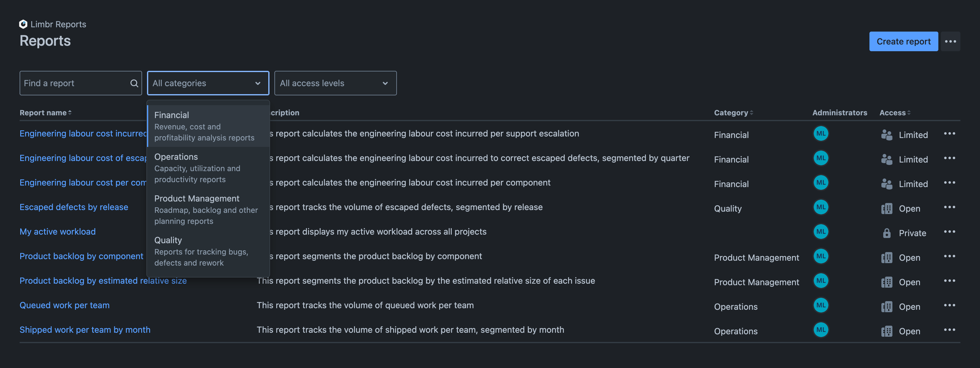
Task: Collapse the All categories dropdown chevron
Action: tap(258, 83)
